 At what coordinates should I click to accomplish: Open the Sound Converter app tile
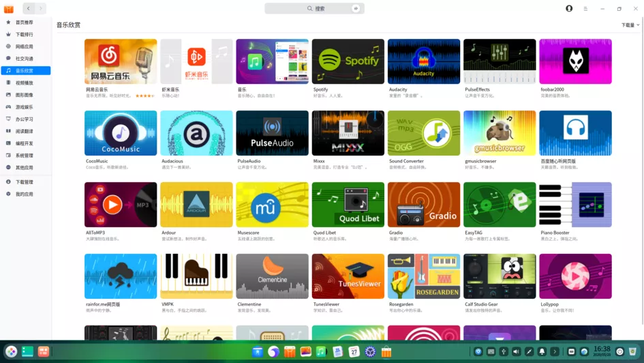(x=424, y=133)
